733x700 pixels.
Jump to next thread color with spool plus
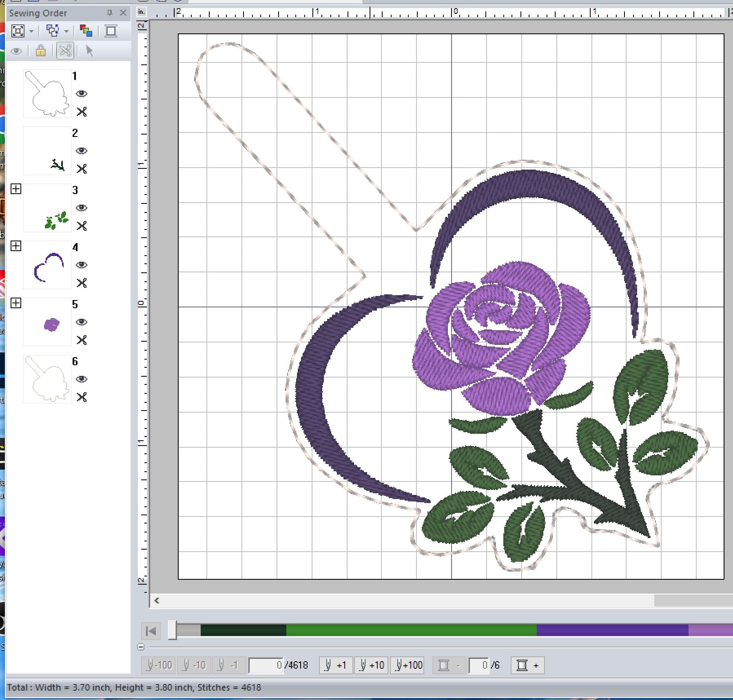point(527,665)
